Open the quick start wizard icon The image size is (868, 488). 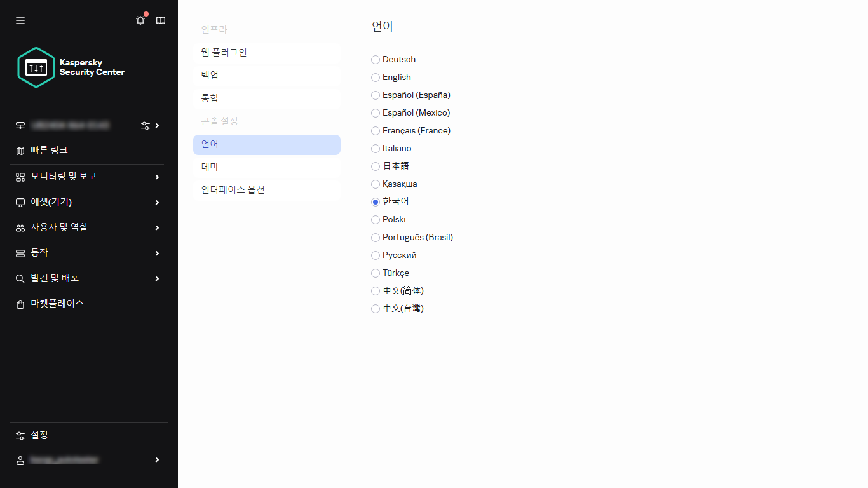[x=144, y=125]
